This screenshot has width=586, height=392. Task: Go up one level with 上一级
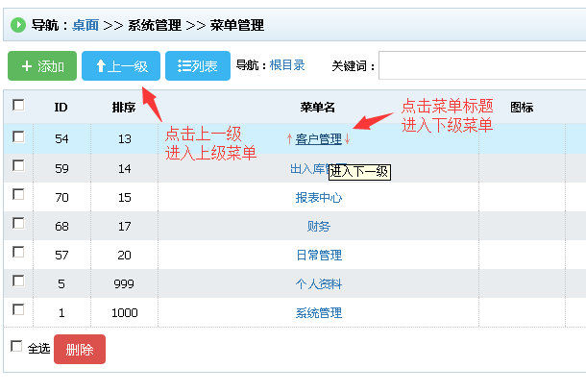pos(121,66)
